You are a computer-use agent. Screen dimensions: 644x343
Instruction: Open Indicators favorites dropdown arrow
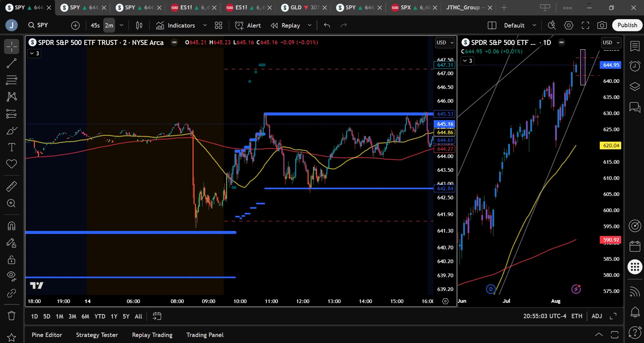coord(205,25)
